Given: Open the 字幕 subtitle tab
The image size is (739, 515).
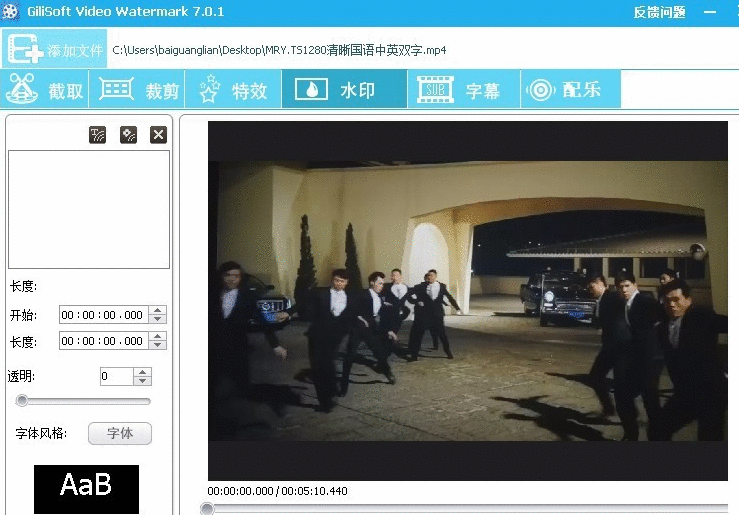Looking at the screenshot, I should coord(464,89).
